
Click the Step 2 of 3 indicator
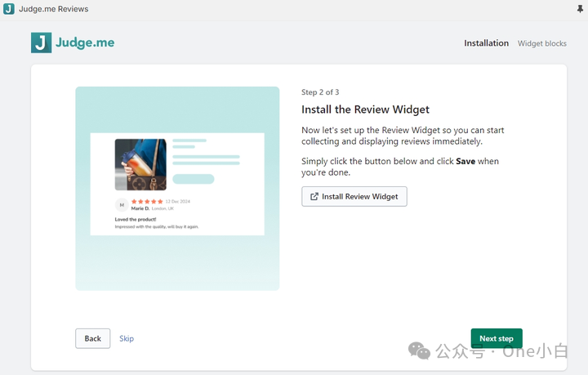[320, 92]
